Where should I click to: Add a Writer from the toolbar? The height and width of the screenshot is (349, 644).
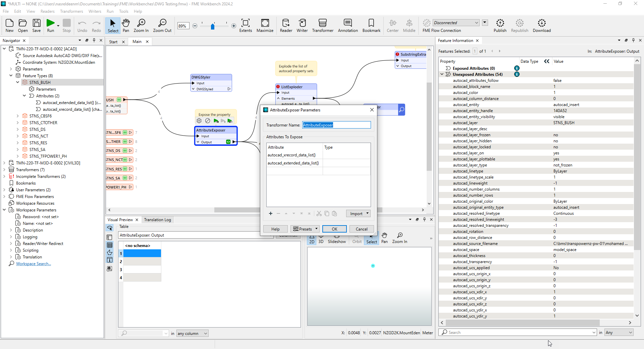[x=302, y=26]
